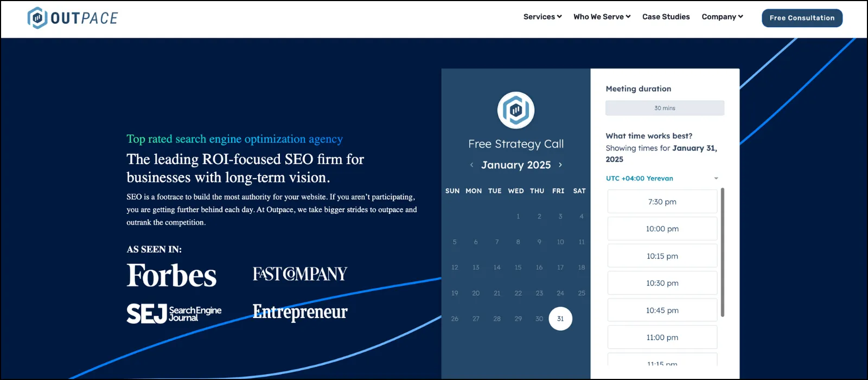Click January 15 on the calendar
Image resolution: width=868 pixels, height=380 pixels.
pyautogui.click(x=518, y=268)
